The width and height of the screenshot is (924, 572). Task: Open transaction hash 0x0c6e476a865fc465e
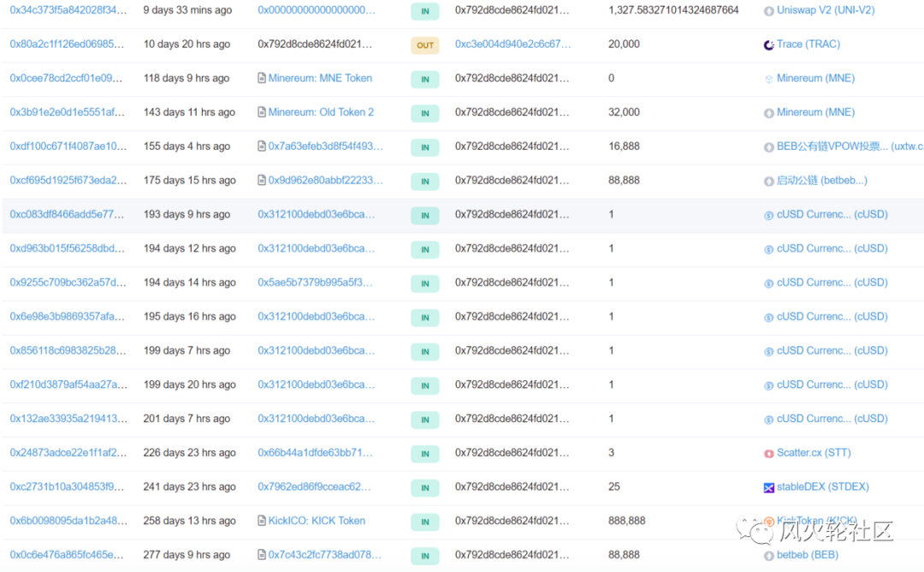coord(67,555)
